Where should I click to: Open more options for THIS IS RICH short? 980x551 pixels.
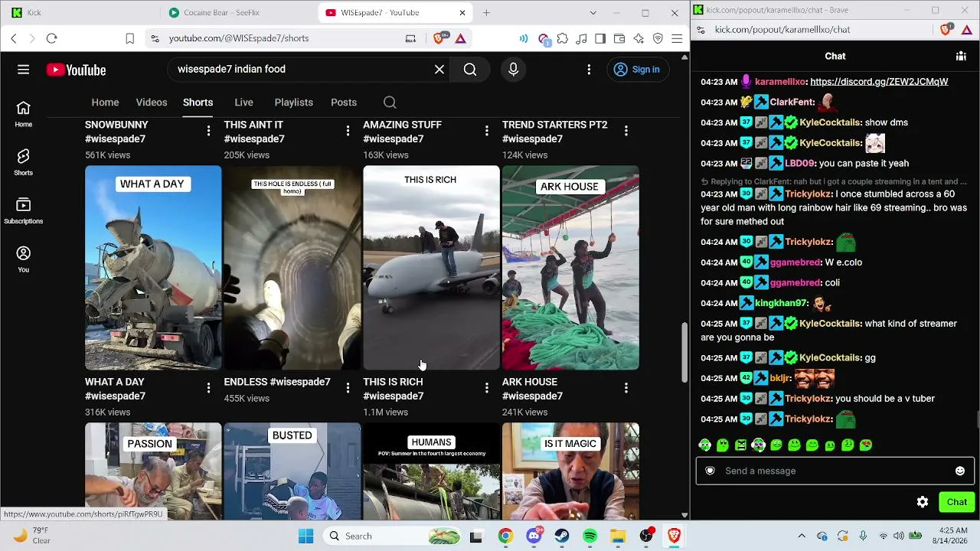coord(487,389)
